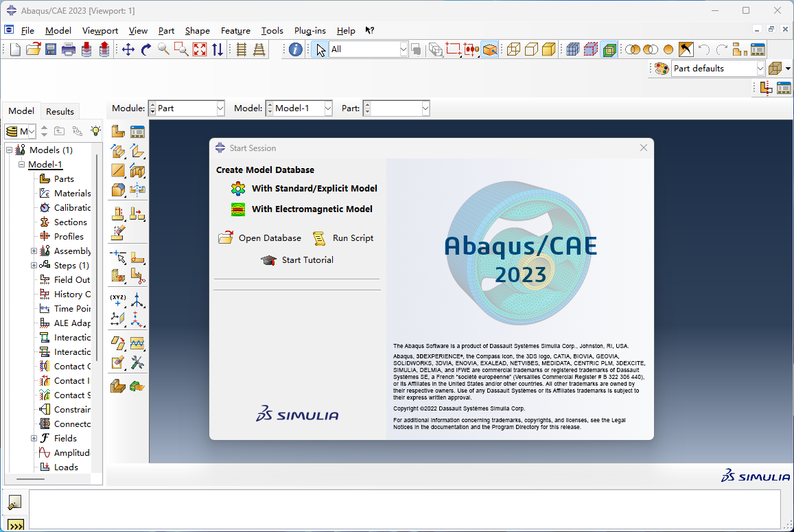
Task: Click the Run Script scroll icon
Action: (x=319, y=238)
